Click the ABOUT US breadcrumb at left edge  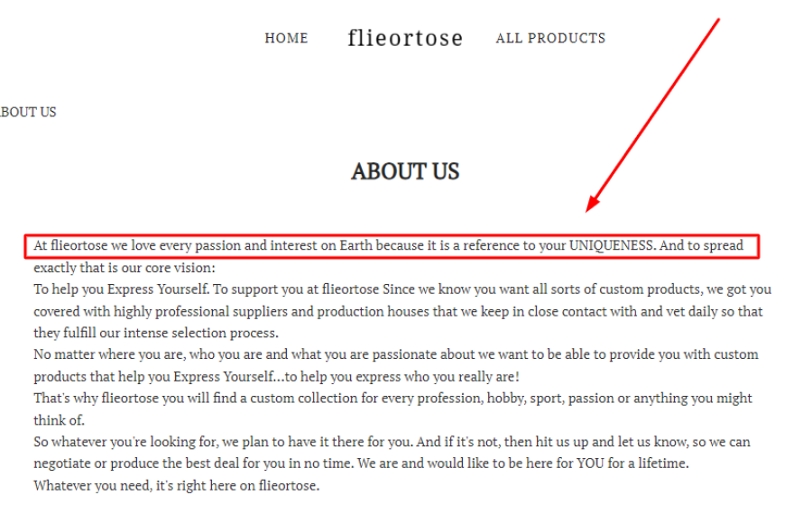(x=28, y=113)
